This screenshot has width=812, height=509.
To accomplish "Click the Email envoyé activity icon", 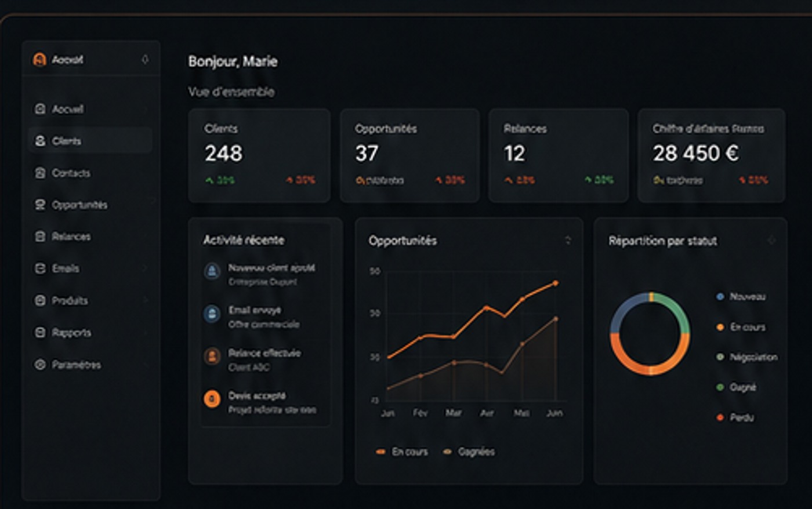I will pos(212,314).
